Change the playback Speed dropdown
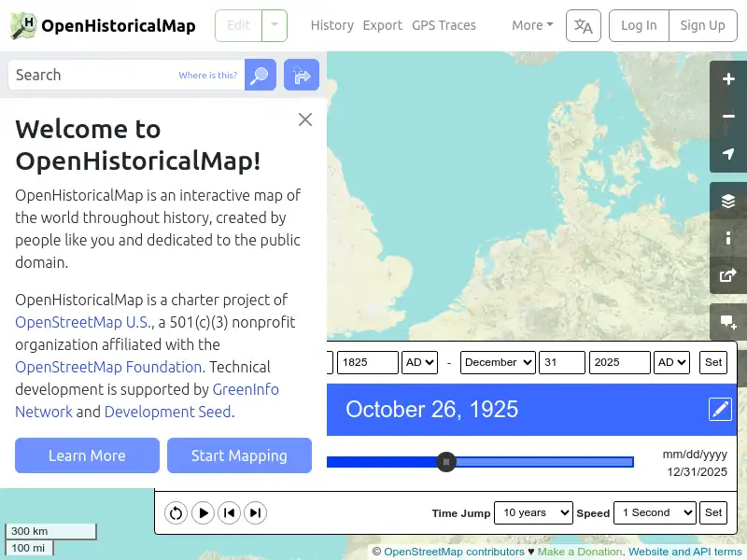Image resolution: width=747 pixels, height=560 pixels. [654, 512]
